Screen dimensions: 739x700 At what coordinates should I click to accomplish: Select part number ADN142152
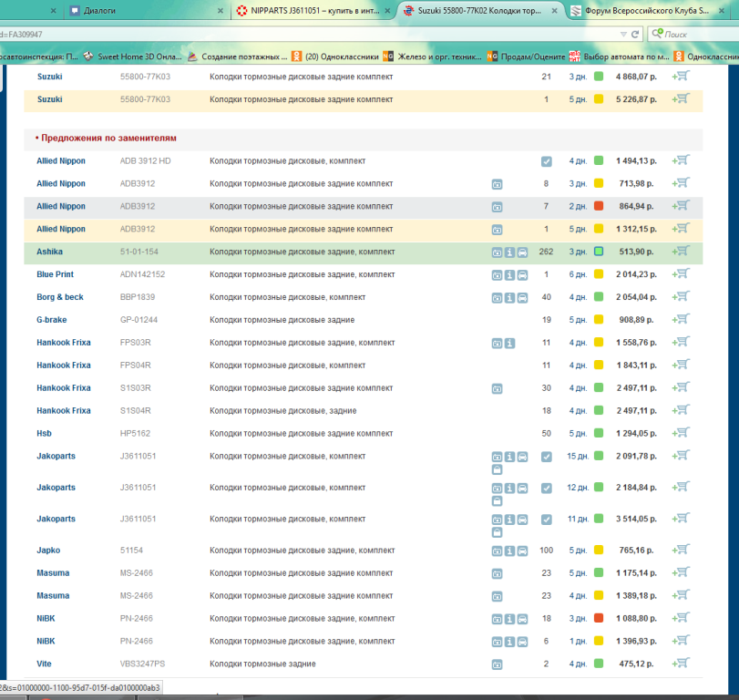(142, 273)
